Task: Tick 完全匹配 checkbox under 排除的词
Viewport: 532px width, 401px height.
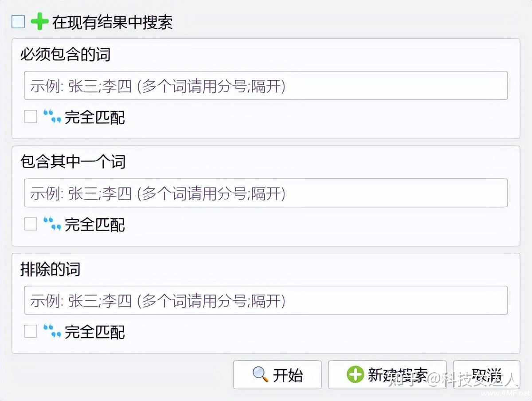Action: tap(31, 331)
